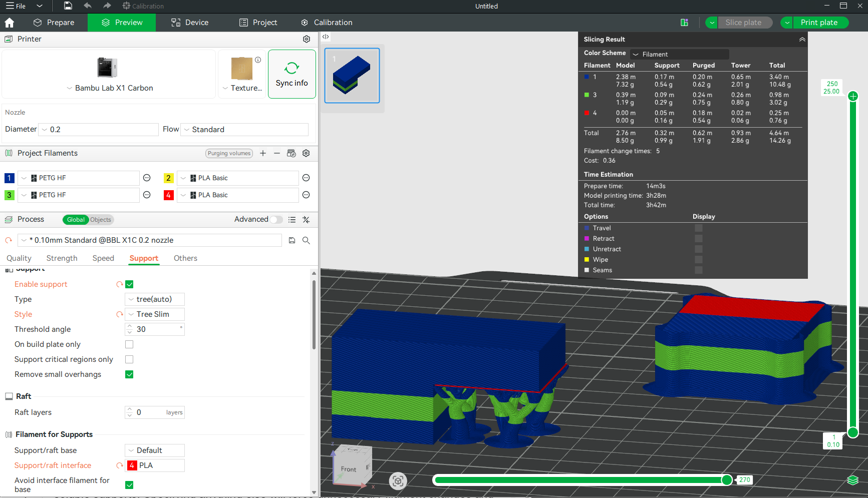
Task: Open the nozzle Diameter dropdown
Action: pos(99,130)
